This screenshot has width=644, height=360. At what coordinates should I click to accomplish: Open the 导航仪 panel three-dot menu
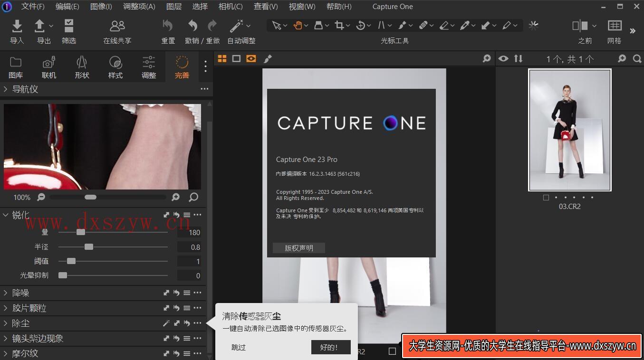(204, 89)
